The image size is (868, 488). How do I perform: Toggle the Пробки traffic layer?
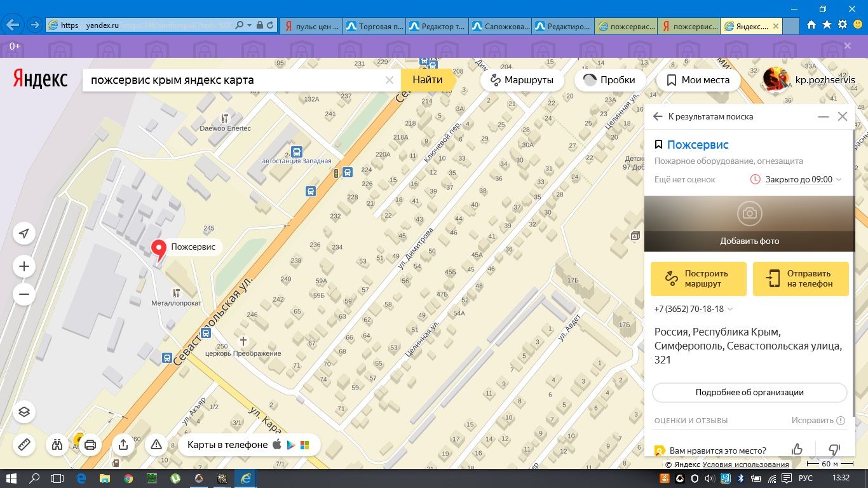click(x=609, y=80)
